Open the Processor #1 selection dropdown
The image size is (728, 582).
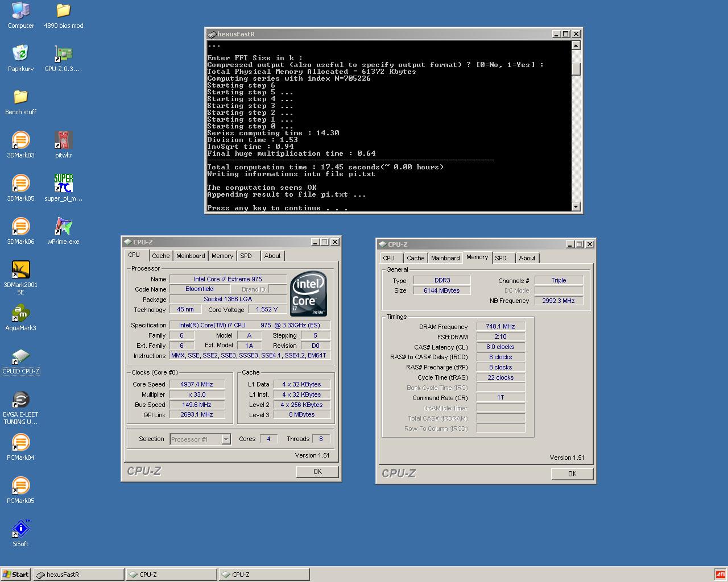200,439
